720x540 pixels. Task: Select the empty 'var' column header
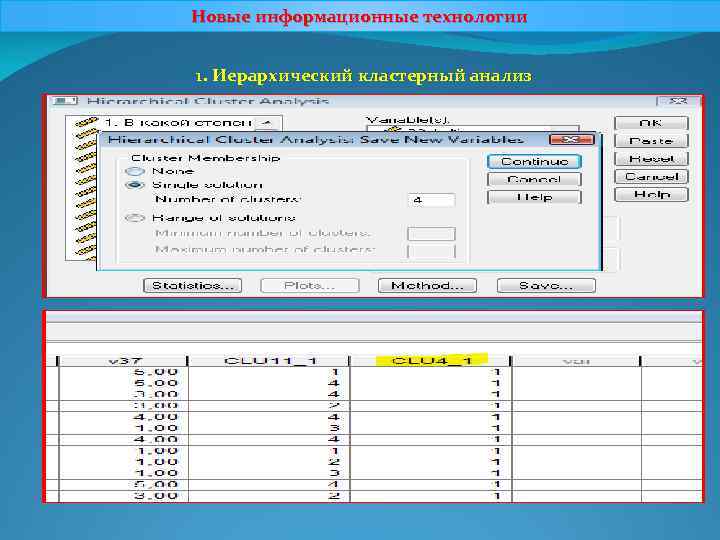pos(576,361)
